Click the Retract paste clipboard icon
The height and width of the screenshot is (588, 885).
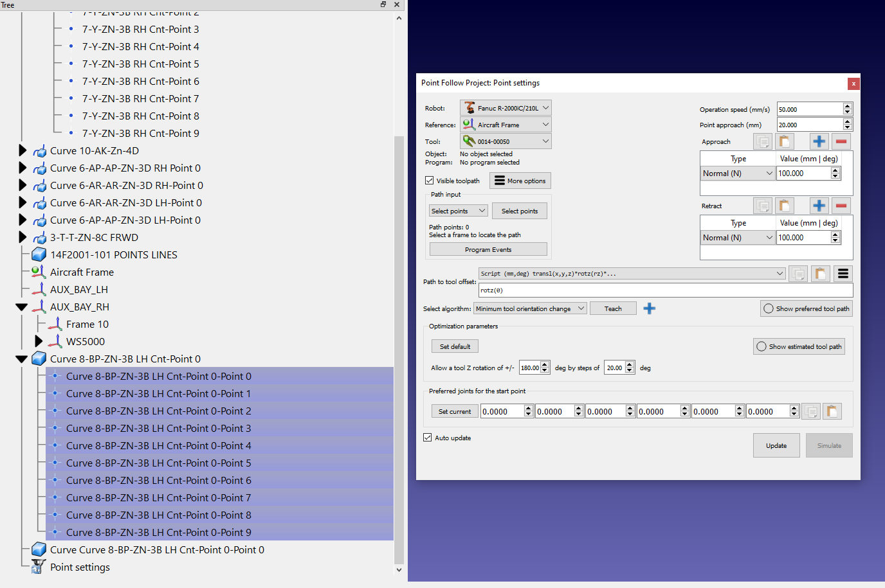784,206
